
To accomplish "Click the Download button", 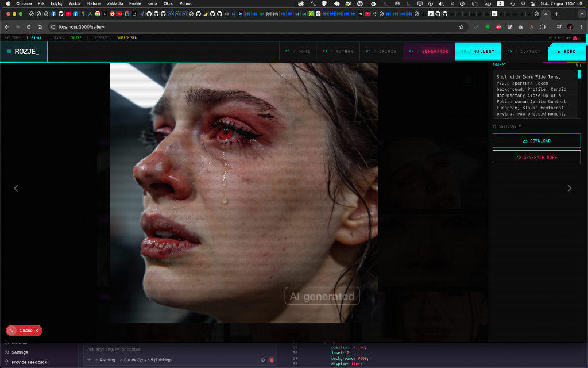I will point(536,141).
